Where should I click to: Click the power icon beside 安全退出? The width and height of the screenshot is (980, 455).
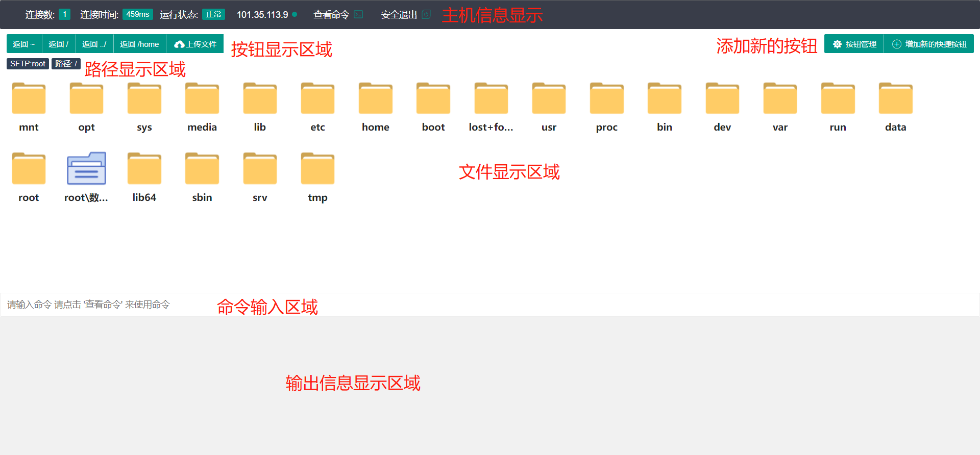pos(426,14)
